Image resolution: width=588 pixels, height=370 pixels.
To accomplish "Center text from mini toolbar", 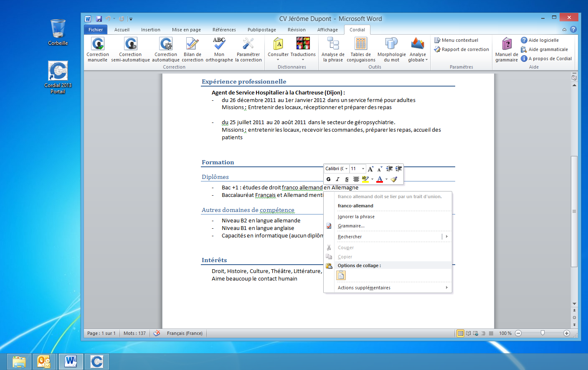I will (x=356, y=179).
